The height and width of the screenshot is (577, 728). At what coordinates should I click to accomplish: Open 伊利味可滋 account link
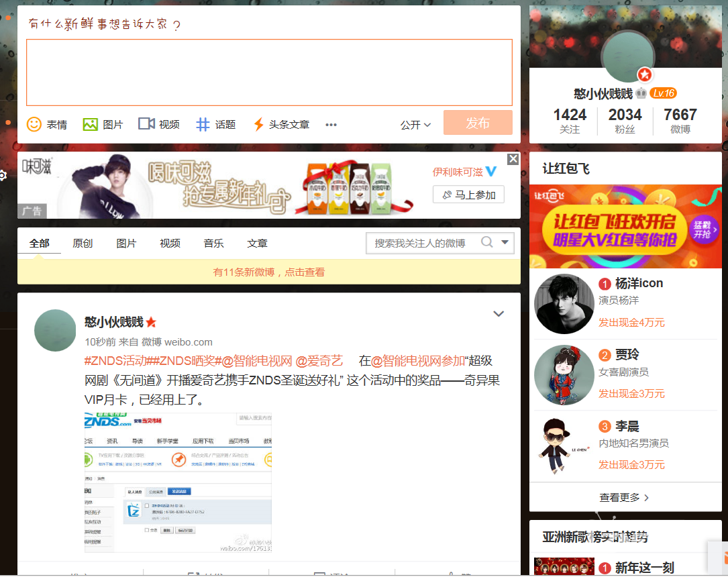(x=458, y=172)
